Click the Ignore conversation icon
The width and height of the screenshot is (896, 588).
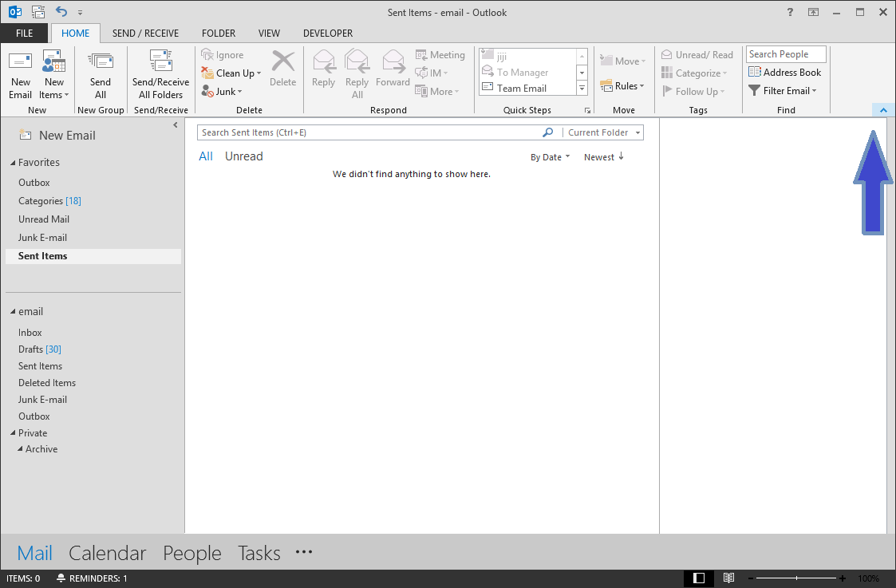pyautogui.click(x=207, y=55)
